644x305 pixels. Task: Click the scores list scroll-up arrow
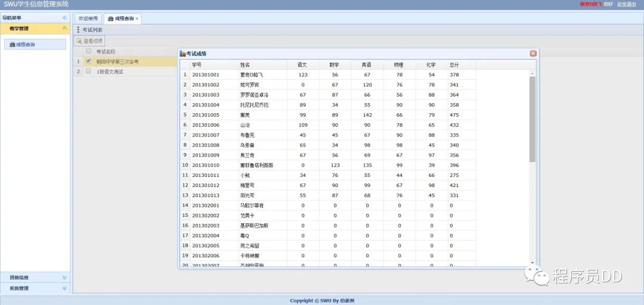pyautogui.click(x=532, y=73)
